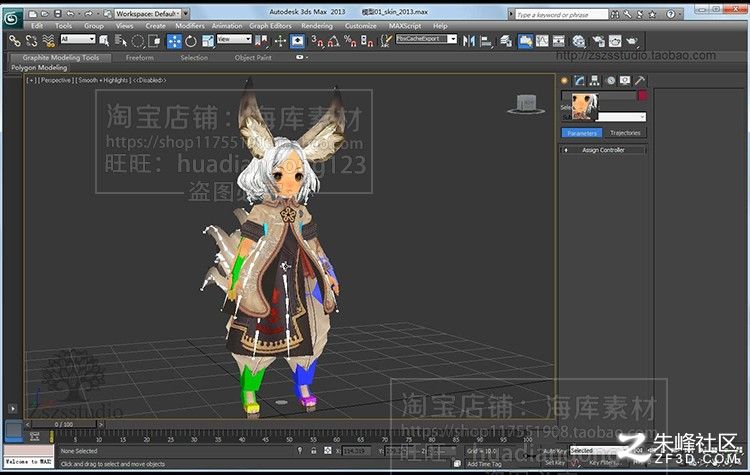Click the Trajectories button
This screenshot has height=475, width=750.
click(x=625, y=133)
